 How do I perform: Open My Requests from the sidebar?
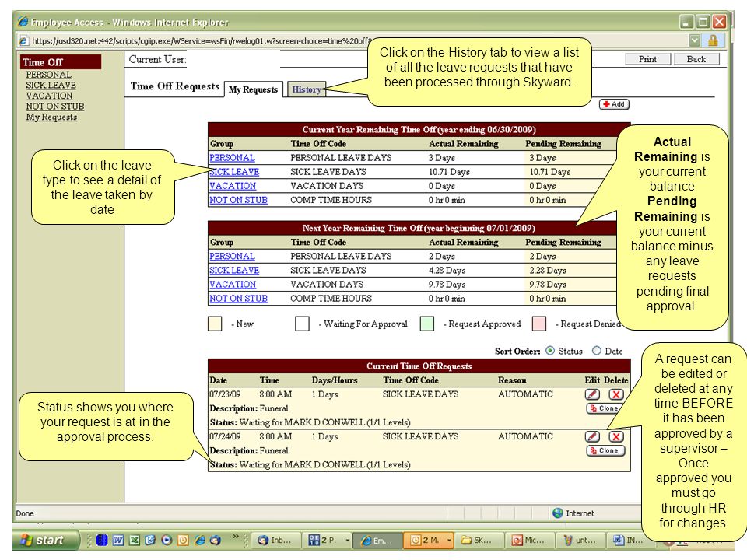click(x=51, y=117)
